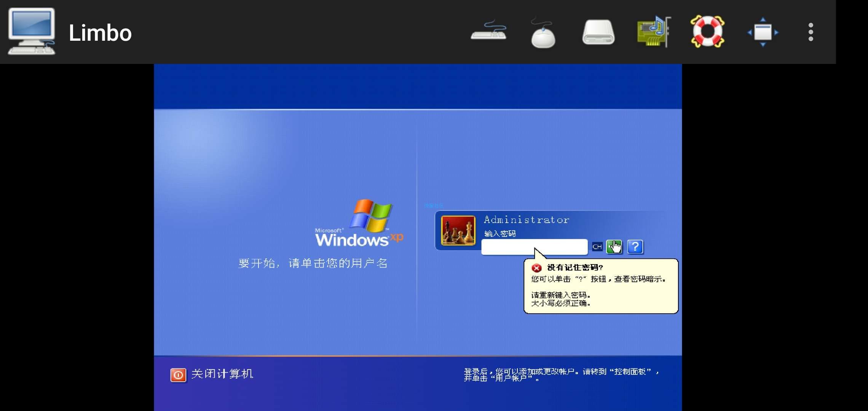Screen dimensions: 868x411
Task: Click the 关闭计算机 label
Action: click(x=222, y=374)
